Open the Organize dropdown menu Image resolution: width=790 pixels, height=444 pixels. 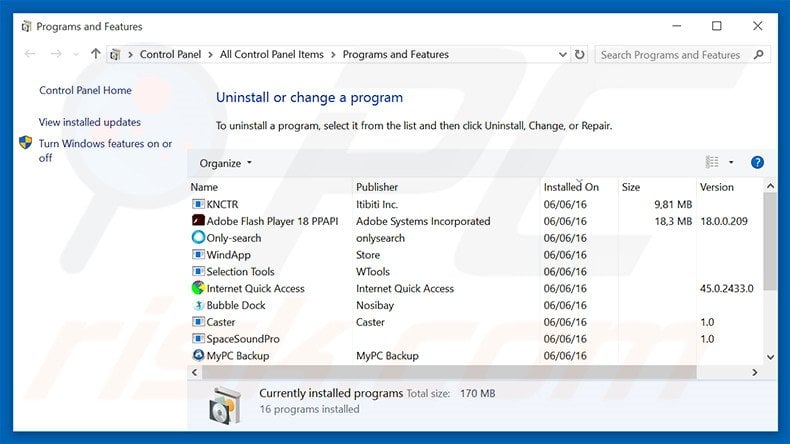point(225,163)
